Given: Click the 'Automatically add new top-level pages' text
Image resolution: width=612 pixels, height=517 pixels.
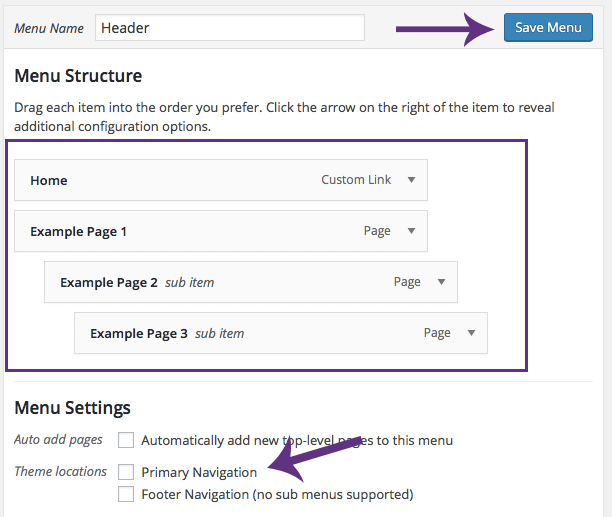Looking at the screenshot, I should (x=297, y=440).
